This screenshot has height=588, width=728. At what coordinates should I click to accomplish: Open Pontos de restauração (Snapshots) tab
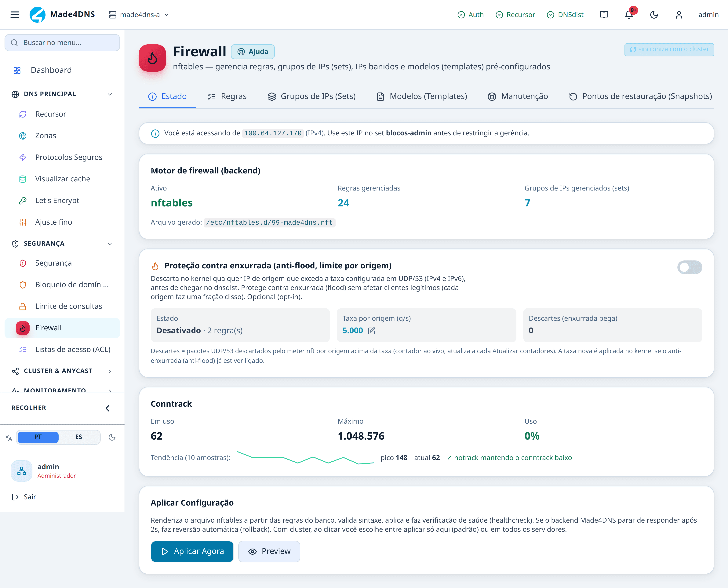(x=640, y=96)
